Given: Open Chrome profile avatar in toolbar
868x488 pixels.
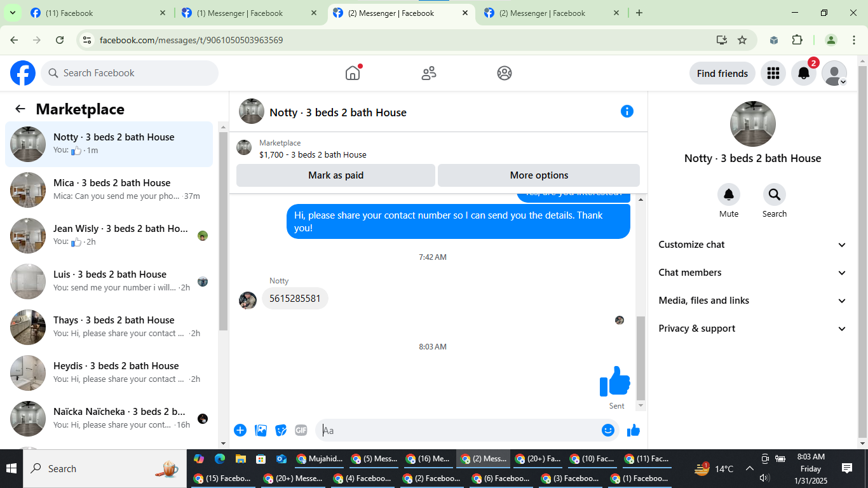Looking at the screenshot, I should [x=831, y=40].
